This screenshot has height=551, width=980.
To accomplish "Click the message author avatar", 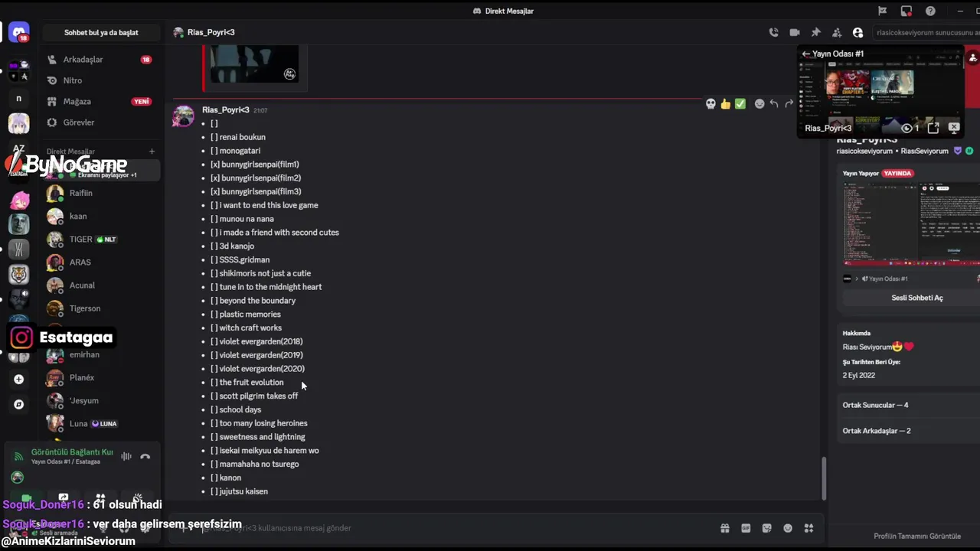I will pyautogui.click(x=183, y=116).
